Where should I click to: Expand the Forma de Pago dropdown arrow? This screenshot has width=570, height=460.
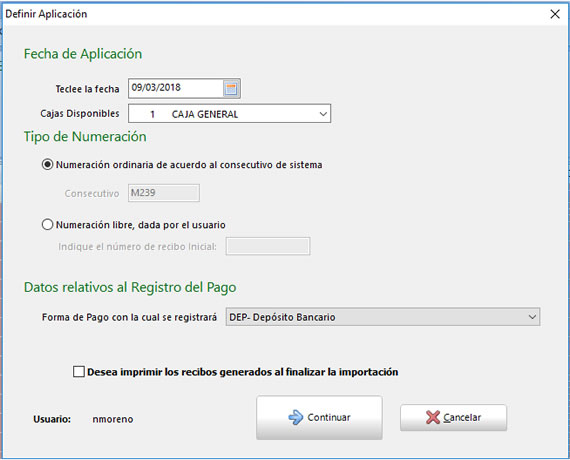(x=532, y=317)
